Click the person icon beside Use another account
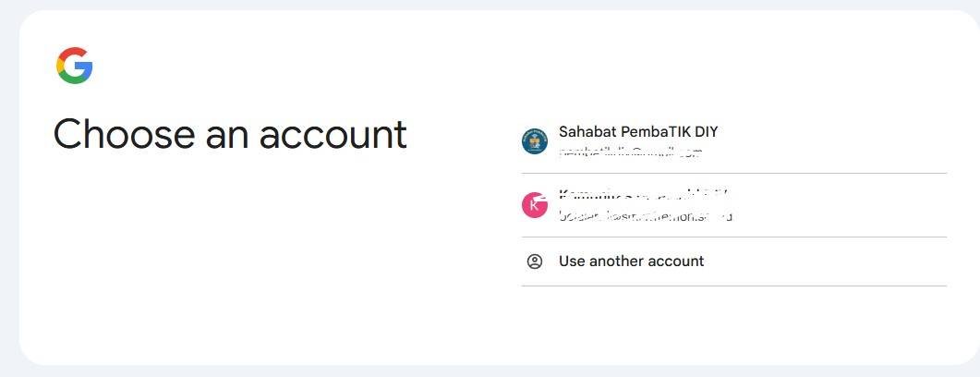980x377 pixels. click(535, 261)
